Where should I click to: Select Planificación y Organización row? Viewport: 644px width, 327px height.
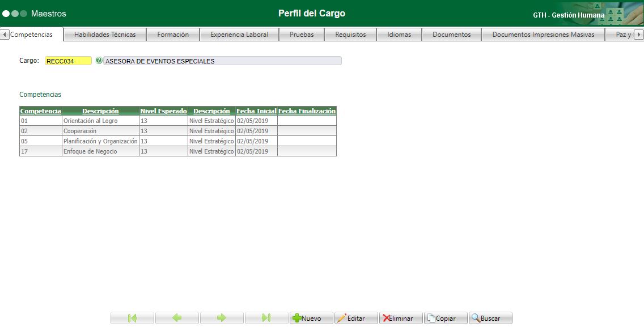178,141
